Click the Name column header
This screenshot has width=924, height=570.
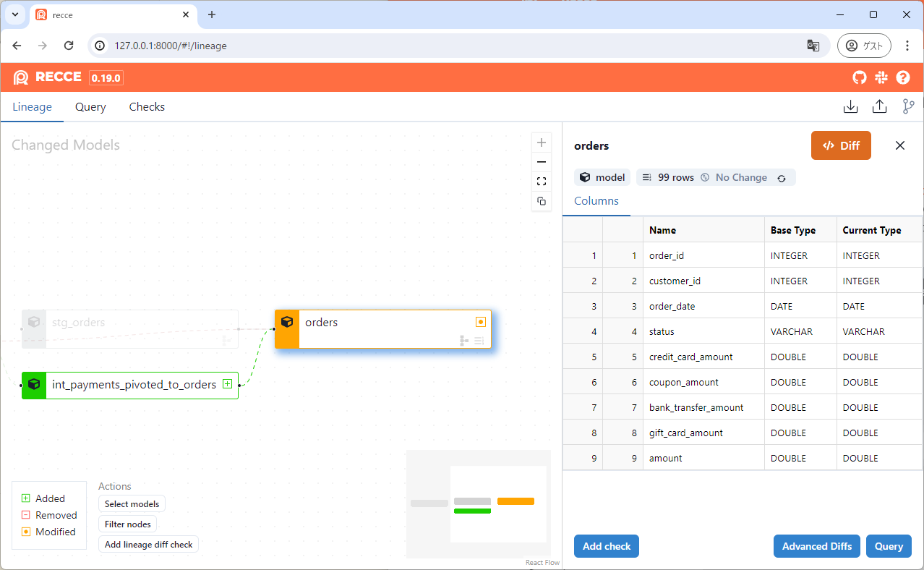point(703,230)
